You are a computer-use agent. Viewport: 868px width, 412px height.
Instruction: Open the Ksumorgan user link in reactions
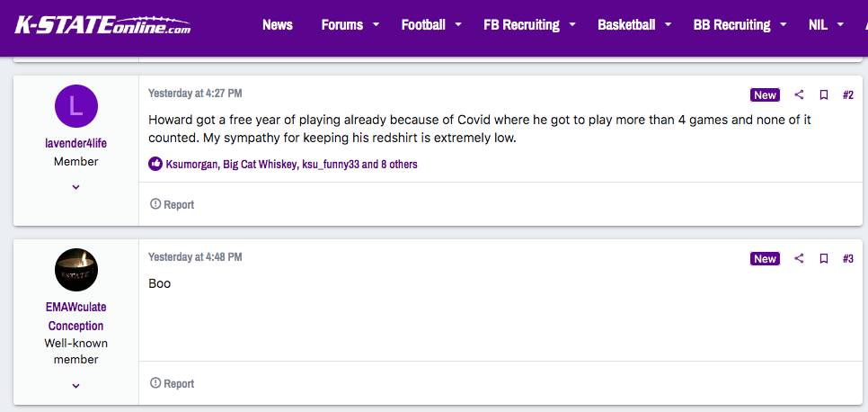coord(191,165)
